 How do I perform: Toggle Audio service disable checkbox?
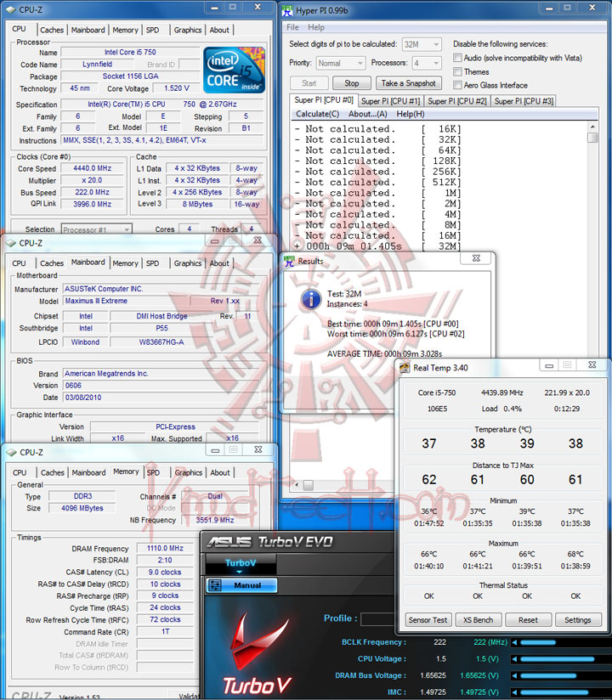[x=457, y=58]
